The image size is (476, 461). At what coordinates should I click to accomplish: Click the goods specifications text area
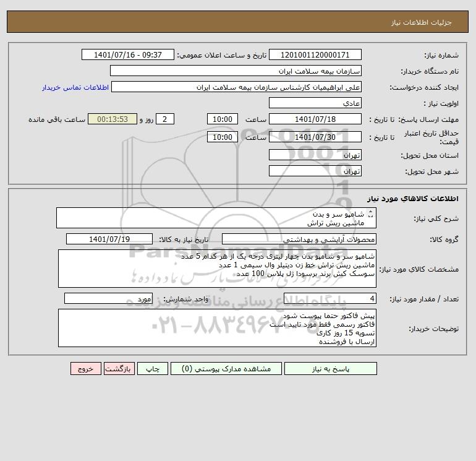[217, 269]
